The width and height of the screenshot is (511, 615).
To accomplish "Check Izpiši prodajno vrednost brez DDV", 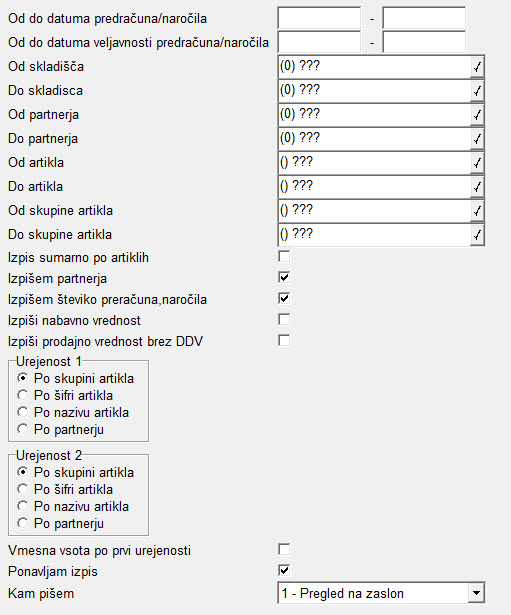I will pos(284,340).
